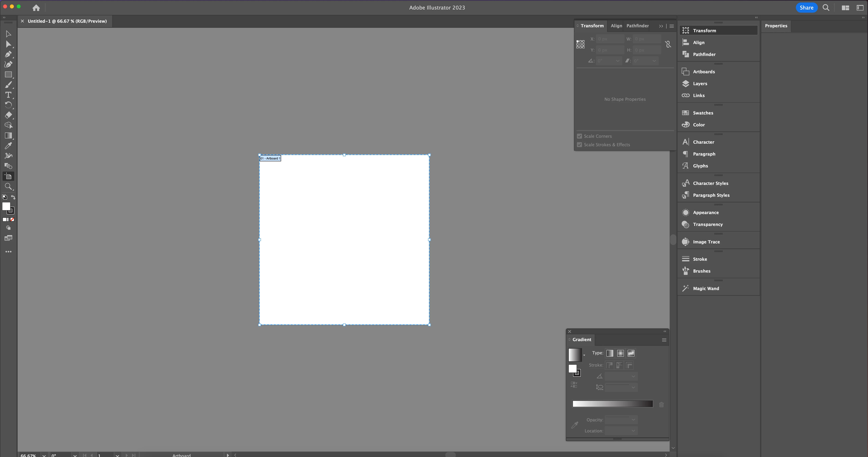Open the Gradient panel menu
This screenshot has width=868, height=457.
click(664, 340)
